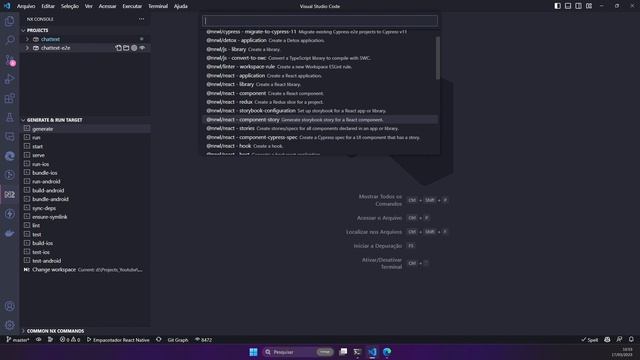The width and height of the screenshot is (640, 360).
Task: Click last action icon on chatinet-e2e row
Action: [142, 48]
